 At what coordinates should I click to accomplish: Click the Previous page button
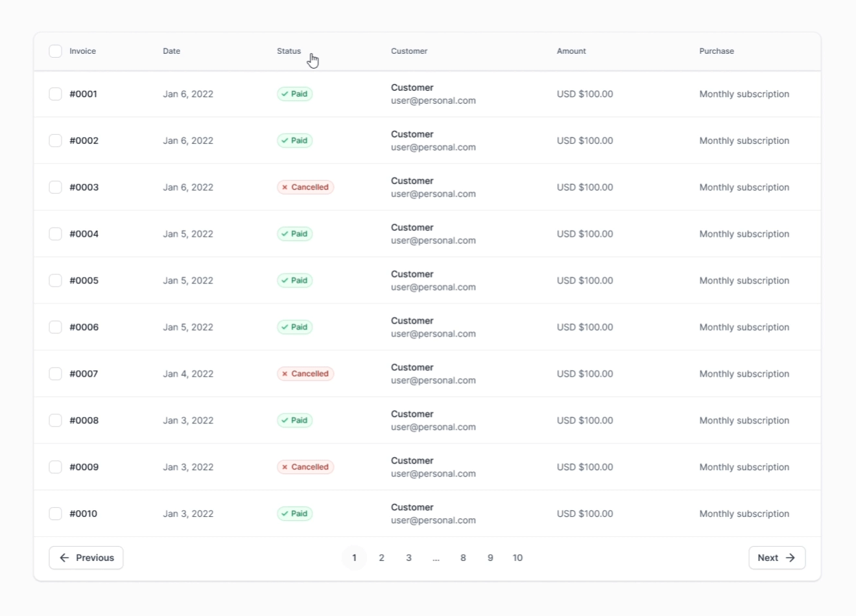pyautogui.click(x=86, y=558)
